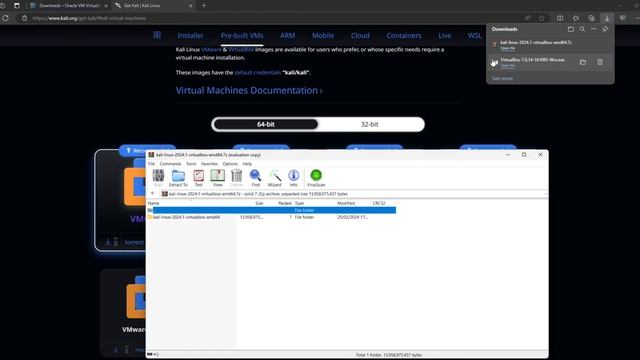
Task: Click the WSL nav item
Action: point(474,36)
